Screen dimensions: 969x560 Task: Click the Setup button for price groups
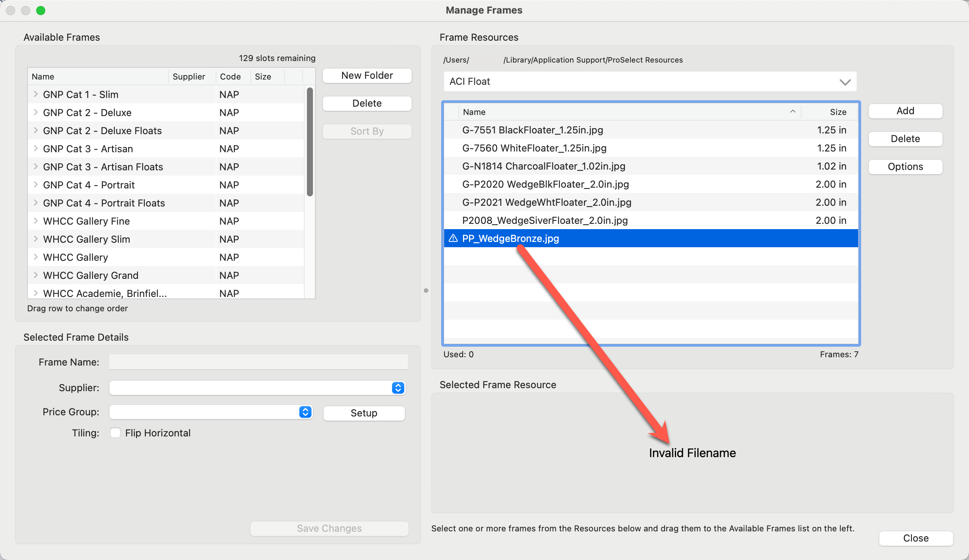pyautogui.click(x=364, y=413)
